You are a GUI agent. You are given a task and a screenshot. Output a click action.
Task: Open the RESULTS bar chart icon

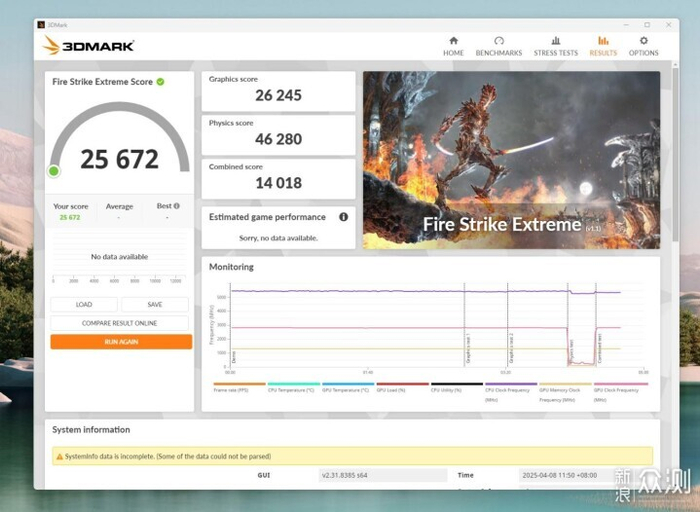tap(603, 41)
